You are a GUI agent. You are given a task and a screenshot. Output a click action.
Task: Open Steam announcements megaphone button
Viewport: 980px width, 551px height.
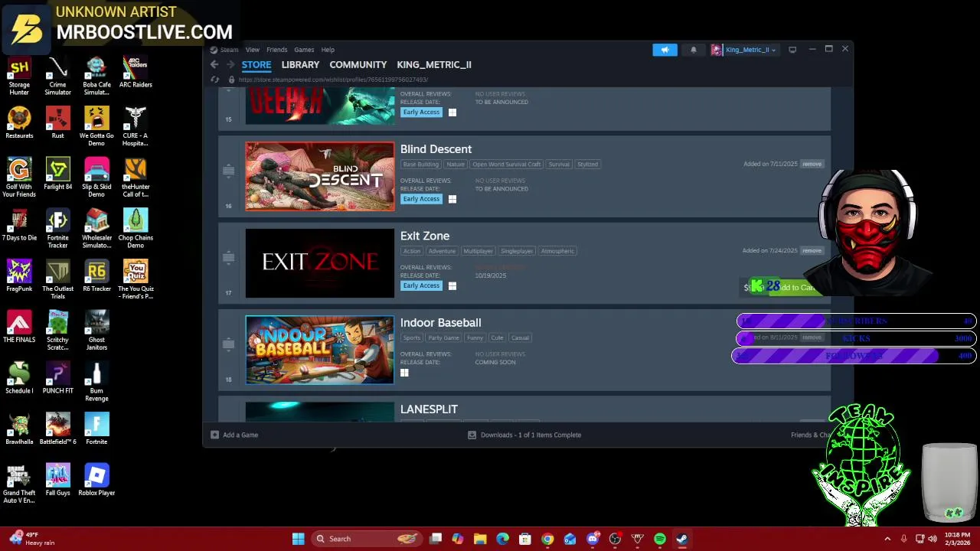665,50
